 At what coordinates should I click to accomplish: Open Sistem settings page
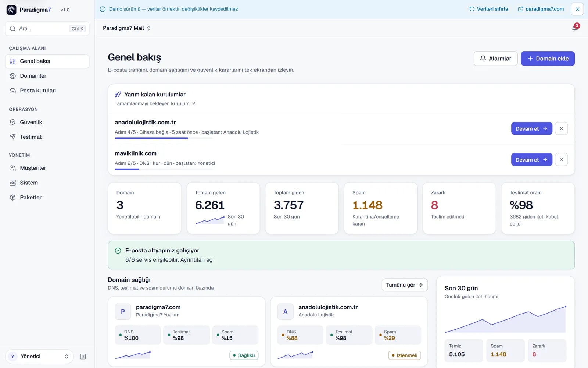[x=47, y=183]
